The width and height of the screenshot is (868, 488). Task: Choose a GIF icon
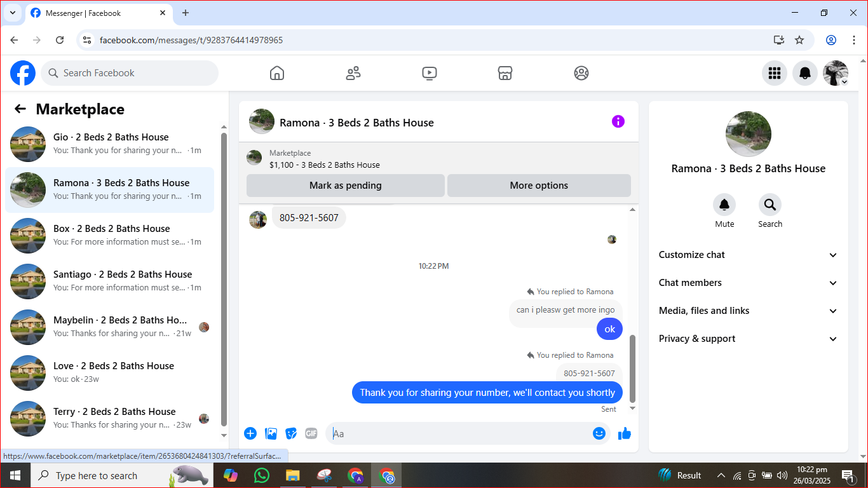311,433
